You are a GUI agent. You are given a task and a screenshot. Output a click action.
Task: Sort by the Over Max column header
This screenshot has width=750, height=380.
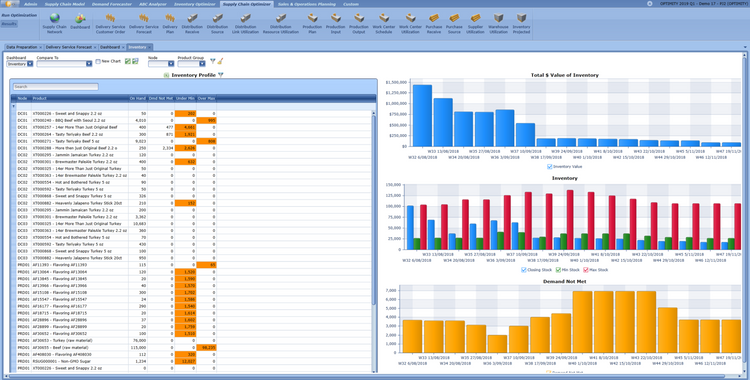(206, 98)
